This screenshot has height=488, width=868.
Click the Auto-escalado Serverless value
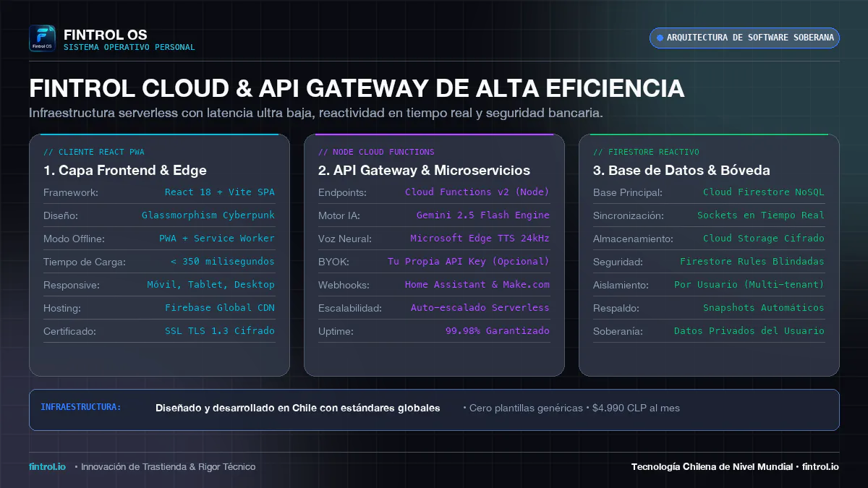point(480,308)
